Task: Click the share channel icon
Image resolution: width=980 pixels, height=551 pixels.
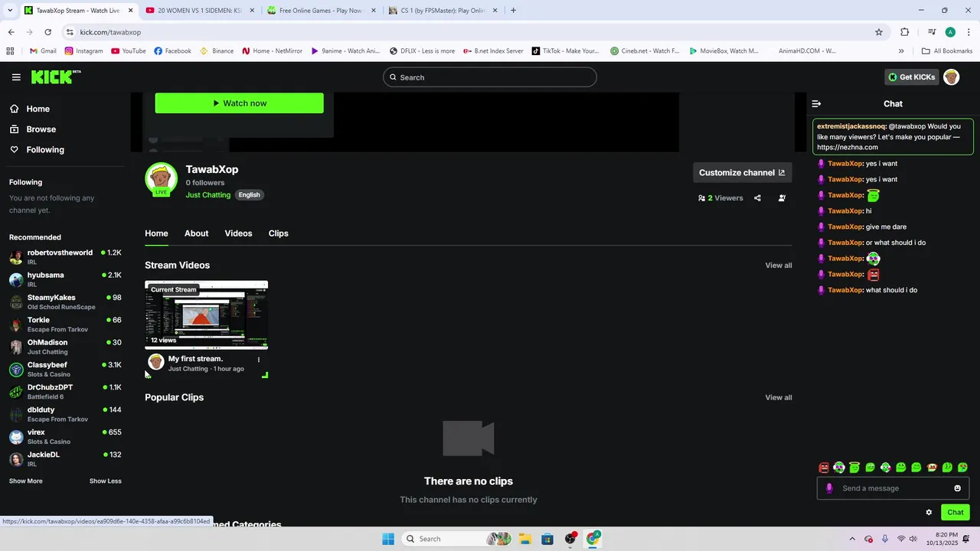Action: [x=757, y=198]
